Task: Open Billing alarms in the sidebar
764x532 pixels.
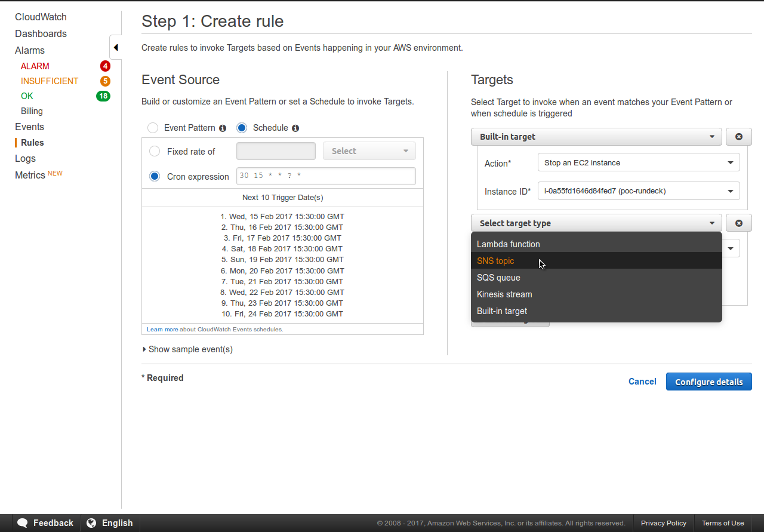Action: (x=32, y=111)
